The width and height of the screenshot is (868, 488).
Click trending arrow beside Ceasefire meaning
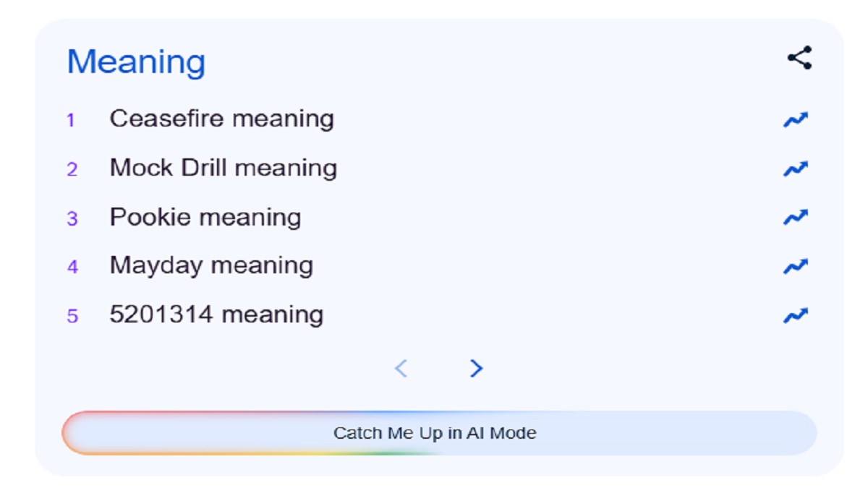tap(795, 120)
